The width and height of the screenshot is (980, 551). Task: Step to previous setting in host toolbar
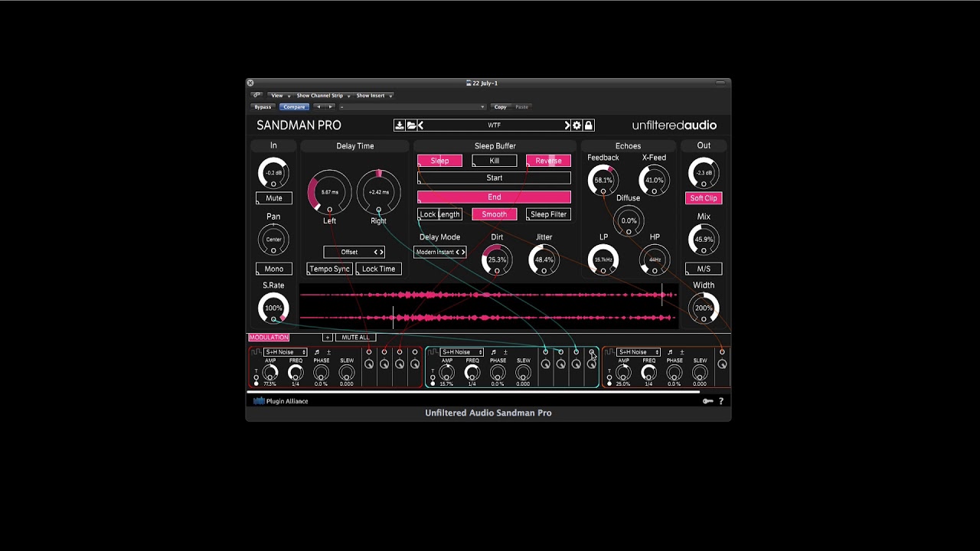pyautogui.click(x=318, y=107)
